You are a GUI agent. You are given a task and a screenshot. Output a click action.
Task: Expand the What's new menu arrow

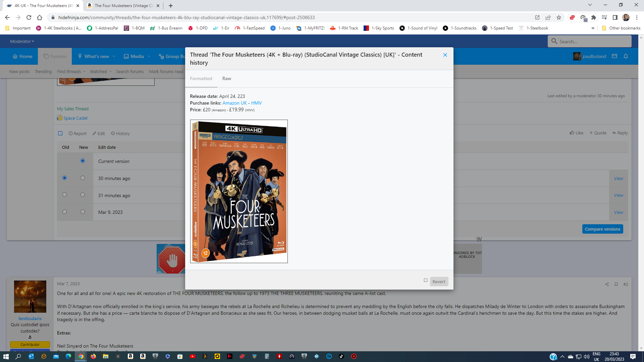click(114, 56)
